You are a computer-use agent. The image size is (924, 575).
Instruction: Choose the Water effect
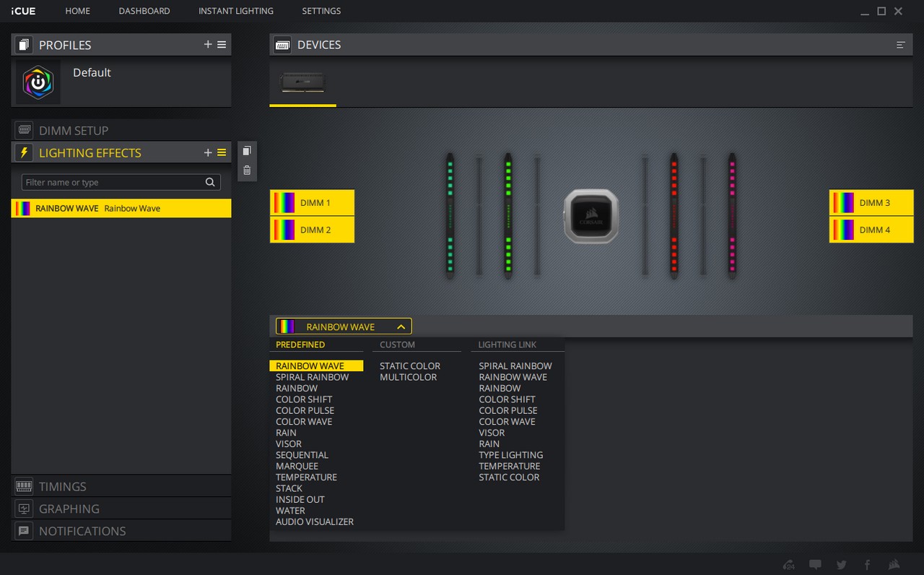pyautogui.click(x=290, y=511)
